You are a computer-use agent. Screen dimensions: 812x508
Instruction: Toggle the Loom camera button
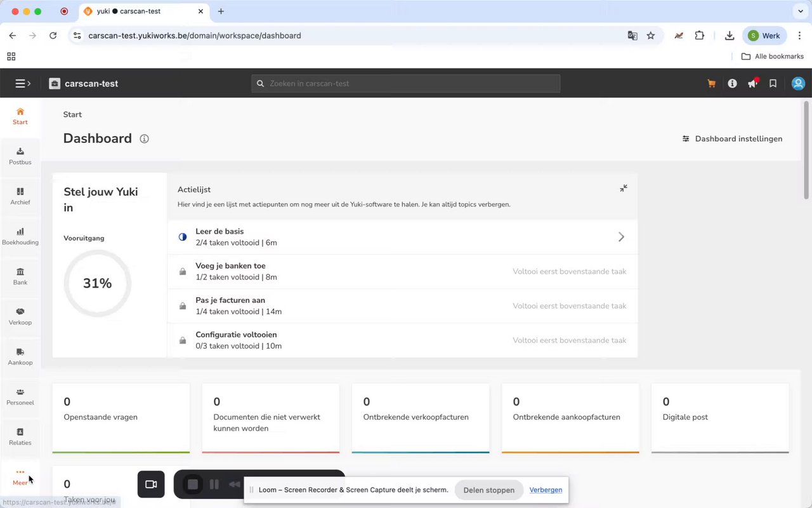pos(151,485)
